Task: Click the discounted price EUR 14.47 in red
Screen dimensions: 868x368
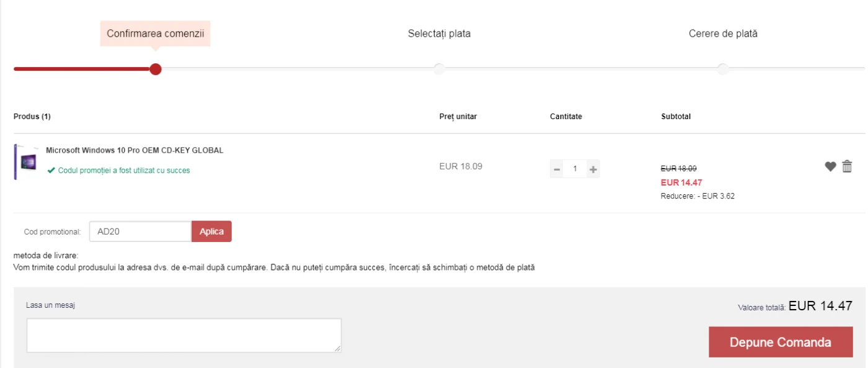Action: coord(681,182)
